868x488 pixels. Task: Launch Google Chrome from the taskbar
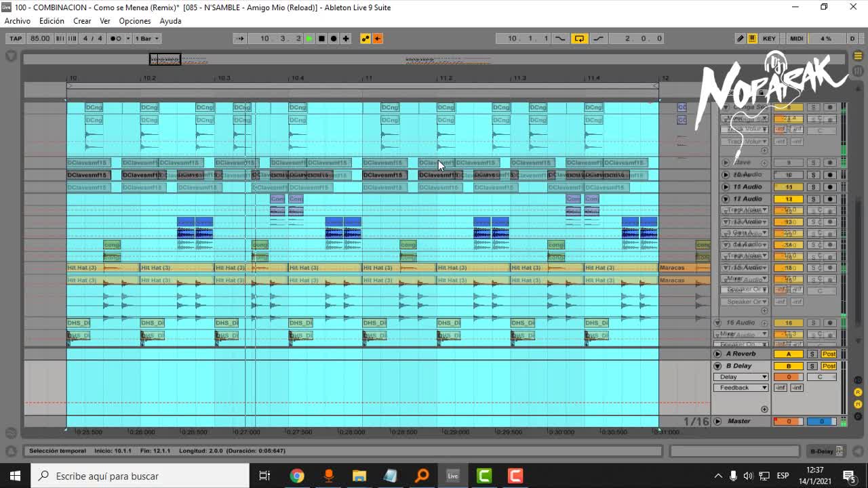click(x=297, y=476)
